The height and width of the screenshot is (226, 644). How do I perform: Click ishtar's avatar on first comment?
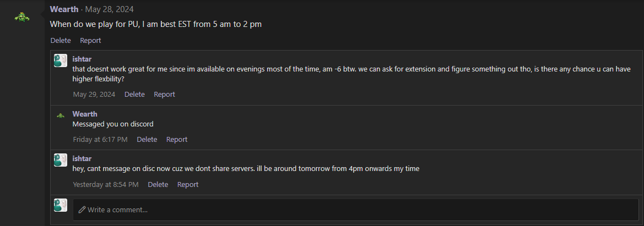pos(61,60)
